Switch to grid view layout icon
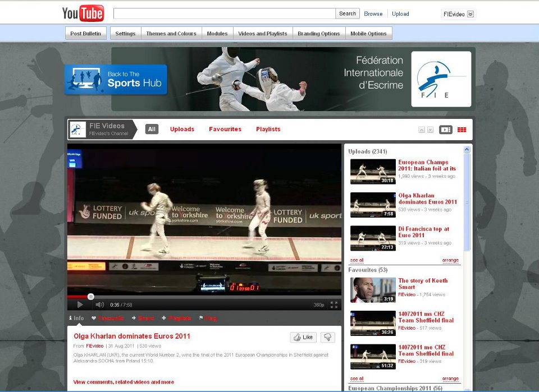The height and width of the screenshot is (392, 539). coord(462,130)
